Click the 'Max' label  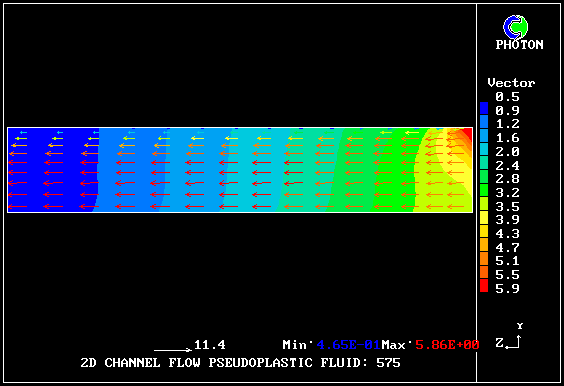394,345
